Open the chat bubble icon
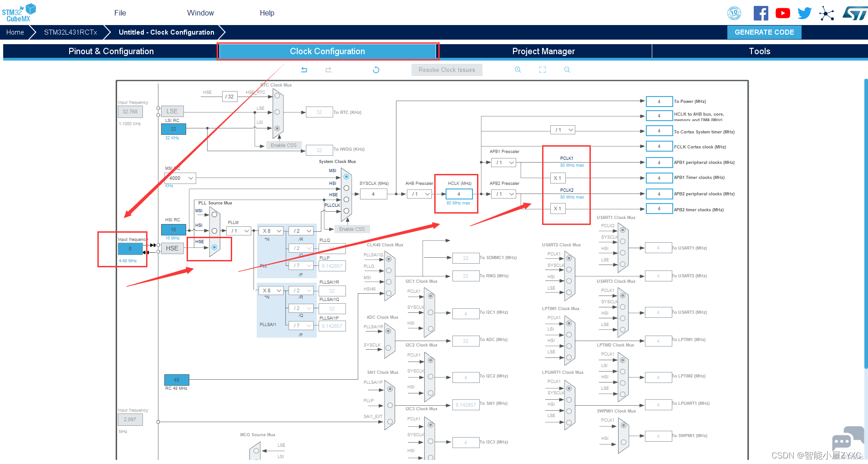868x464 pixels. (x=848, y=439)
